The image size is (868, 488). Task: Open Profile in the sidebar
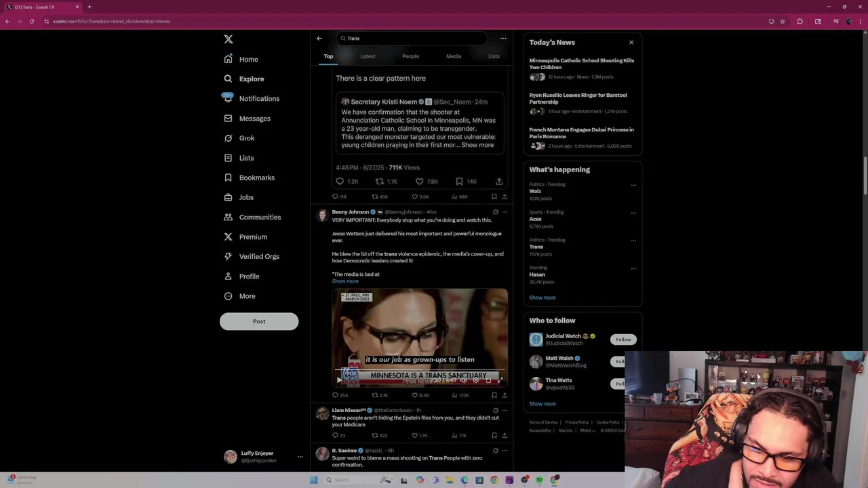(x=241, y=276)
